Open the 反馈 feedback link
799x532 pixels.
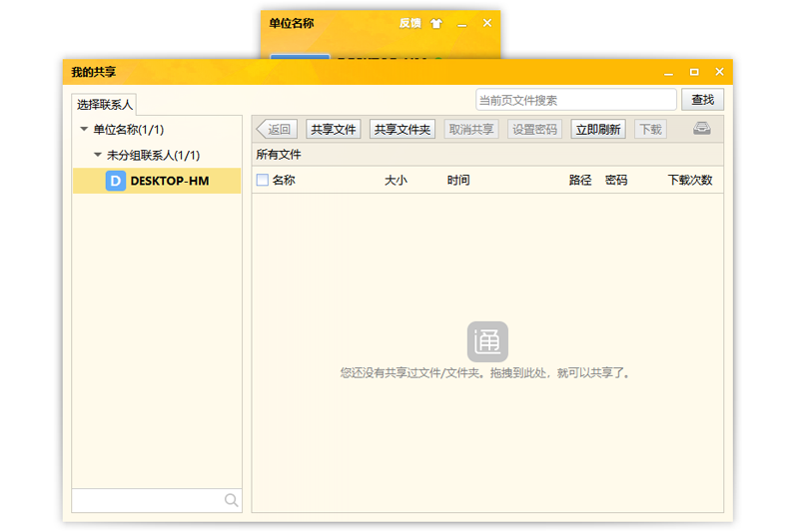coord(409,23)
